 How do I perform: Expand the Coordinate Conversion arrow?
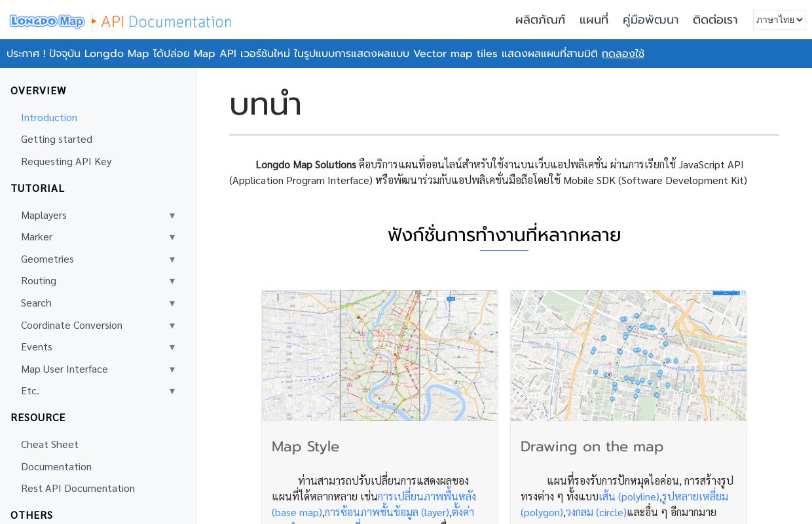[172, 326]
